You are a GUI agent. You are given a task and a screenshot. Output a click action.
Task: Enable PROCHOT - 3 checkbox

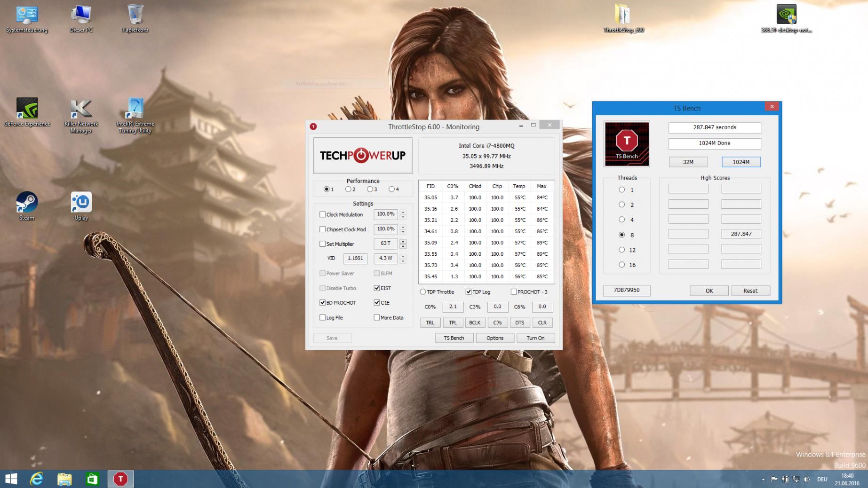[514, 292]
